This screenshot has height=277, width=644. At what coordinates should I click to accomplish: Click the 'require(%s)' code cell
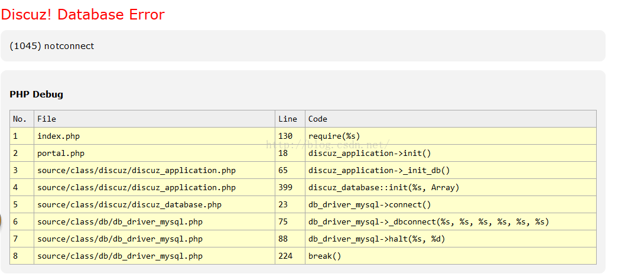(x=451, y=136)
